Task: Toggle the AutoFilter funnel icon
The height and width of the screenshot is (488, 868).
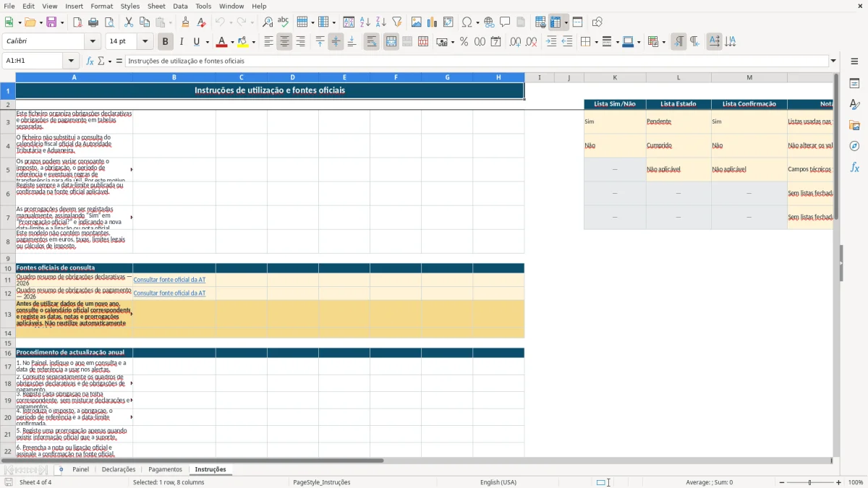Action: tap(396, 22)
